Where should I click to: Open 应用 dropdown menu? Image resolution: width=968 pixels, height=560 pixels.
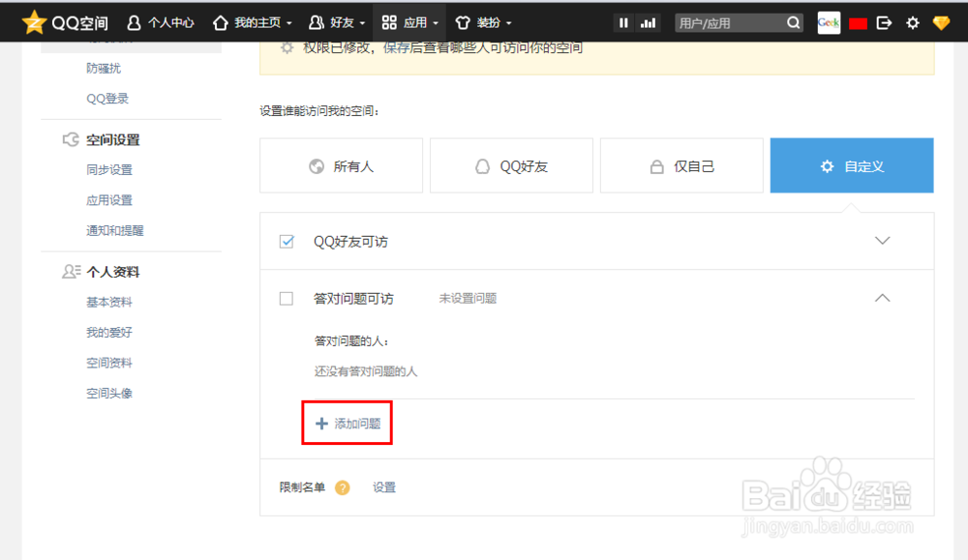coord(409,23)
